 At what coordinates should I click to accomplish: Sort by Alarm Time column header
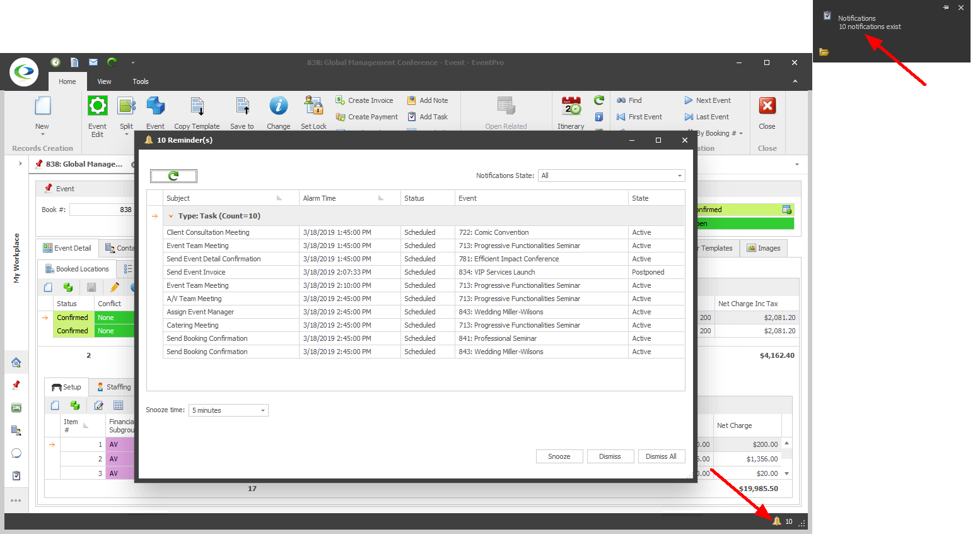[349, 198]
